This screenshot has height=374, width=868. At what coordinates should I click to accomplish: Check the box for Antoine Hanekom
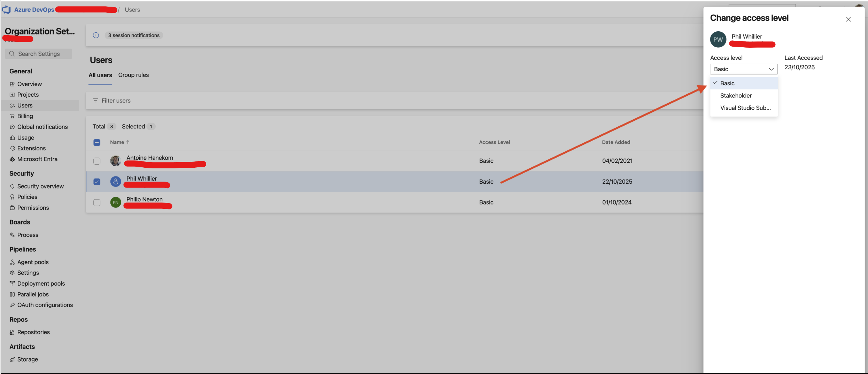[x=97, y=161]
